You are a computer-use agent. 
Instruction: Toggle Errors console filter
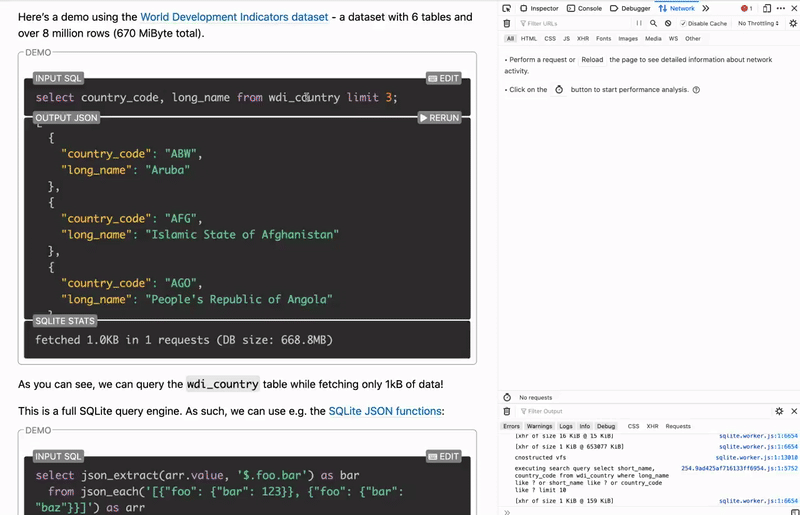511,426
